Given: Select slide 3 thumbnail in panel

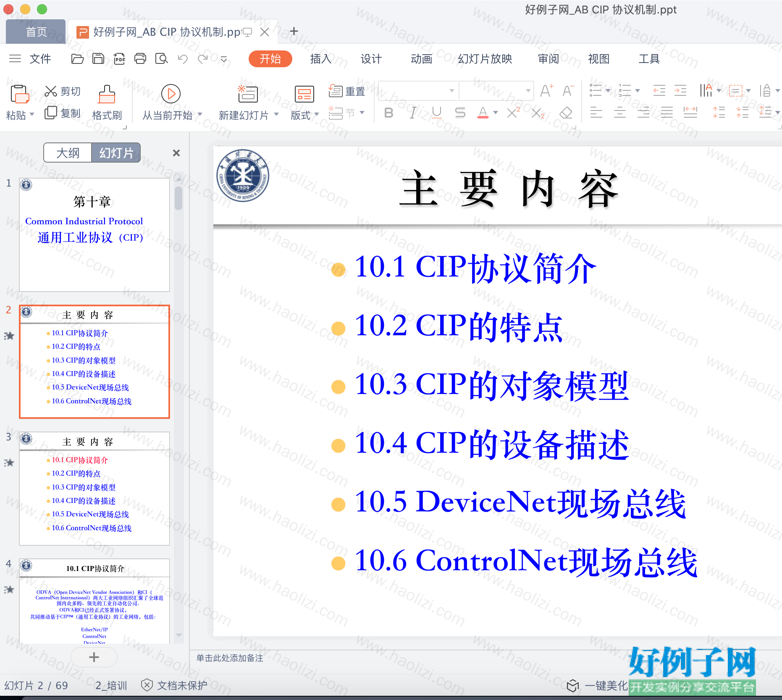Looking at the screenshot, I should point(94,489).
